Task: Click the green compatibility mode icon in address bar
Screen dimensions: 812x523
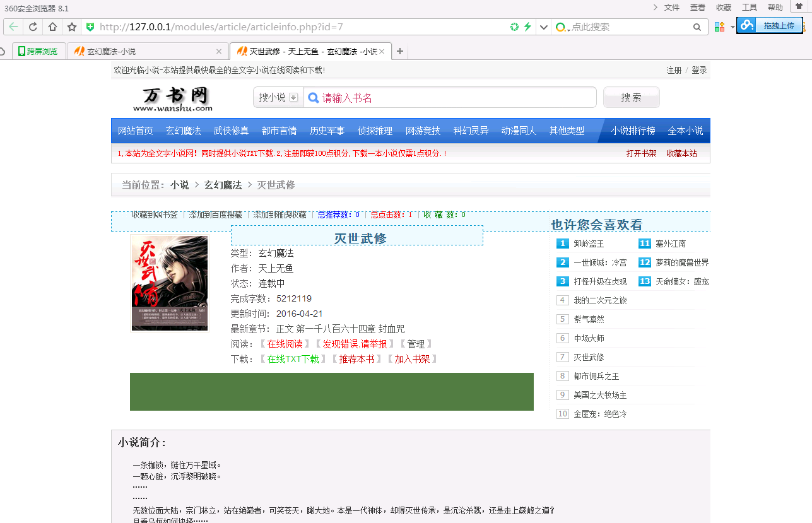Action: click(x=514, y=27)
